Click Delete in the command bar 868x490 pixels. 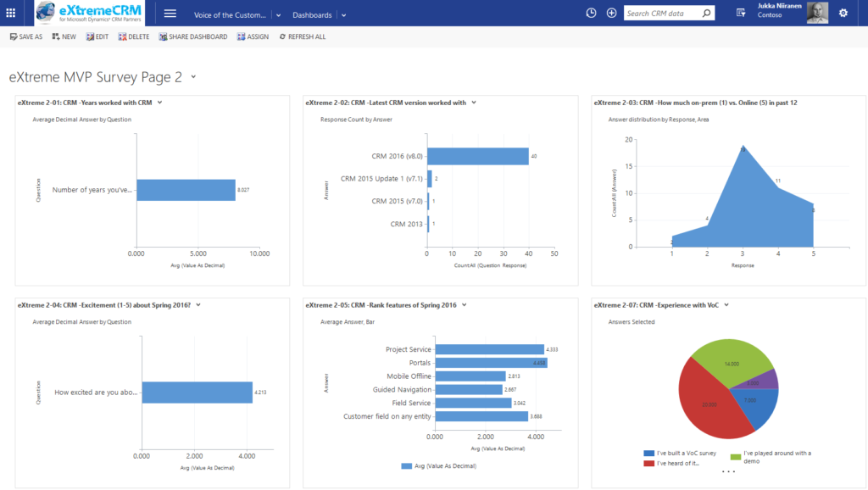[134, 36]
